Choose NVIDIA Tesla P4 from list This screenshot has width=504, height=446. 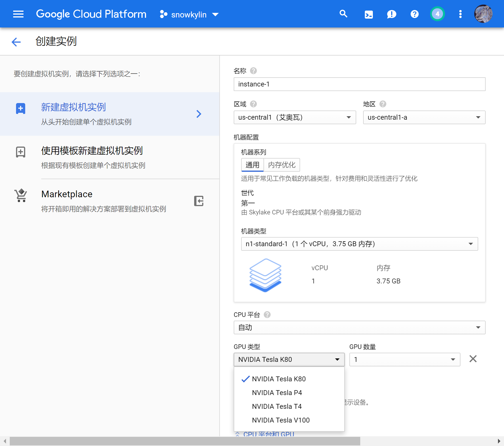[x=289, y=393]
